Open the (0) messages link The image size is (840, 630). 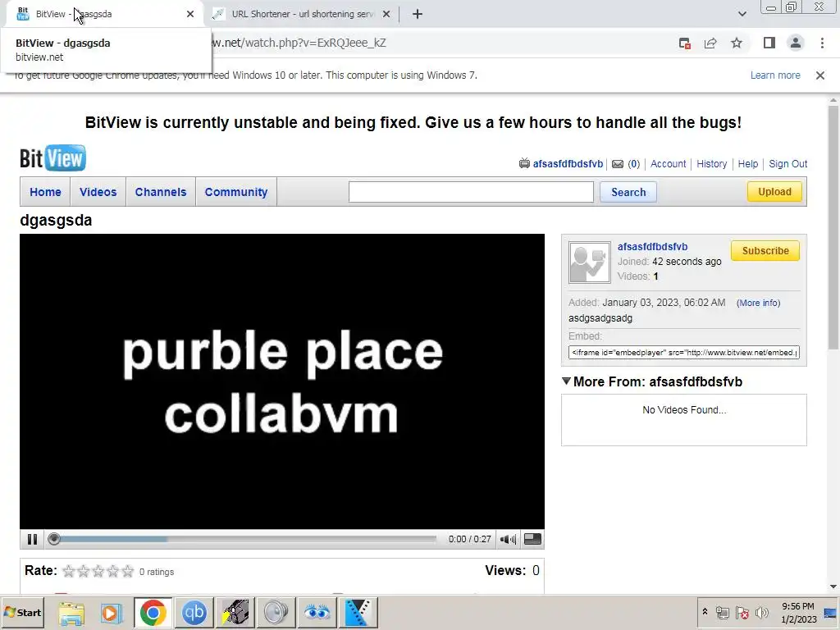click(634, 164)
